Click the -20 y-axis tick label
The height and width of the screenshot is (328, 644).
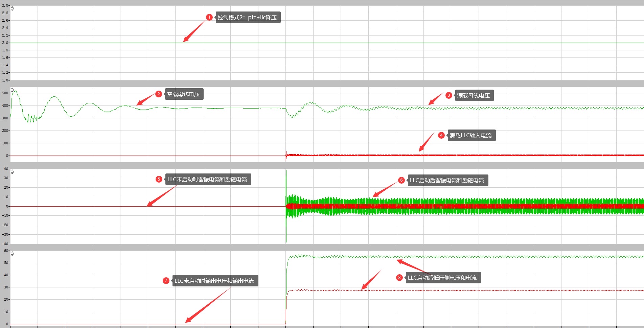[x=5, y=225]
